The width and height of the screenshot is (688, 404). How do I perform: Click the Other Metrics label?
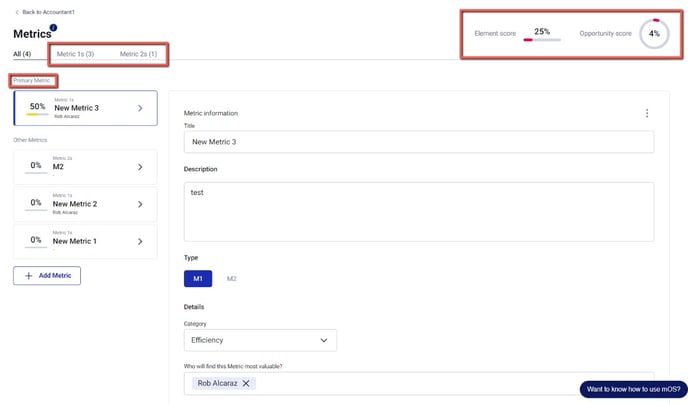(30, 140)
